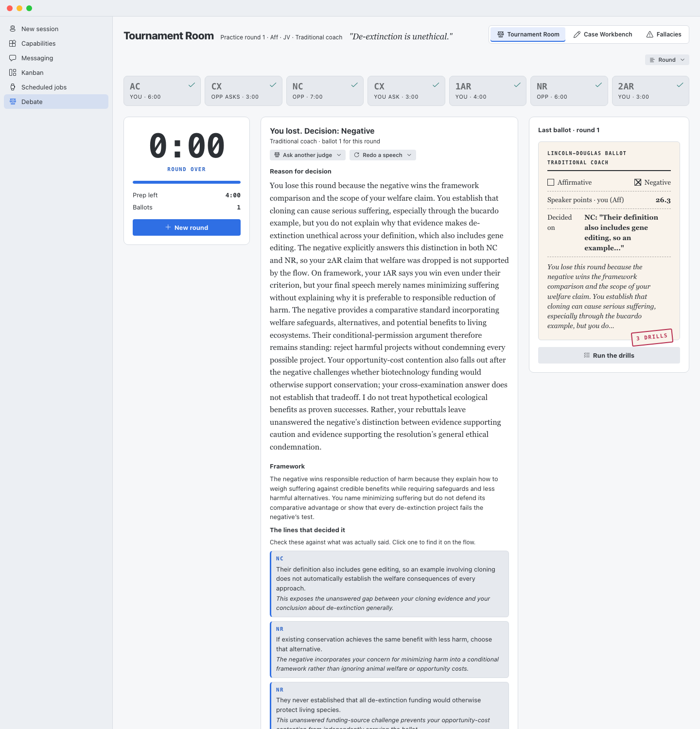Click the 3 DRILLS stamp on ballot
The height and width of the screenshot is (729, 700).
(x=652, y=337)
